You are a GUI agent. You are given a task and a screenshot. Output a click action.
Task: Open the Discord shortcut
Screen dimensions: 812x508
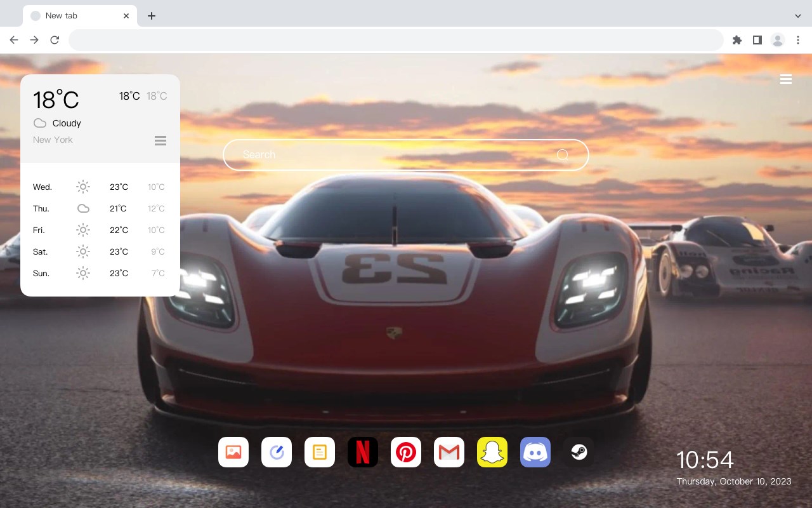pyautogui.click(x=535, y=452)
